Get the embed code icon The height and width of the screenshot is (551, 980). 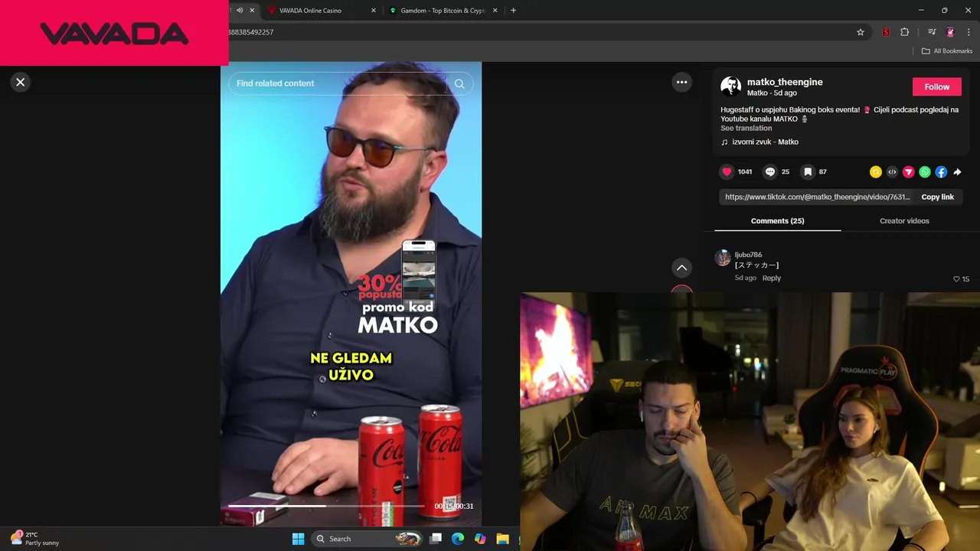[892, 172]
